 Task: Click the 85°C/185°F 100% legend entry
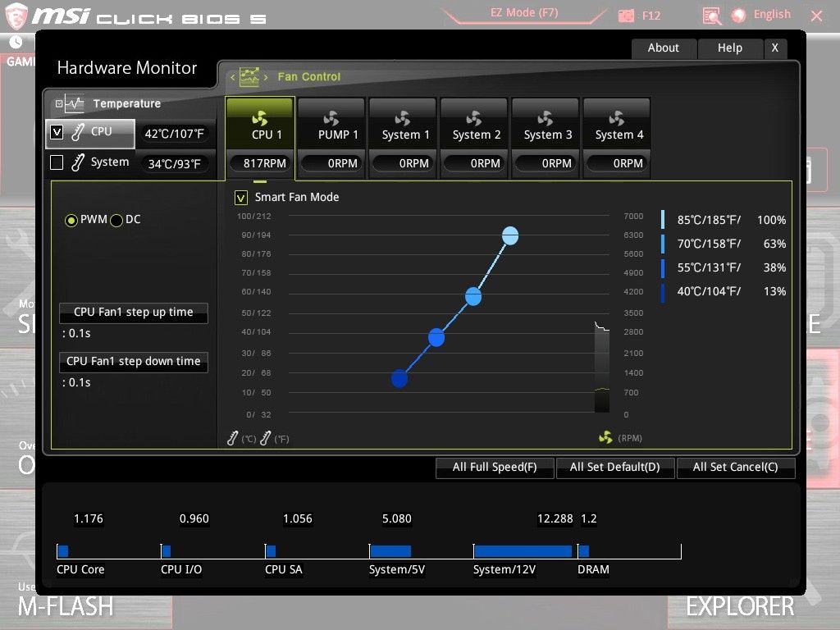pos(724,220)
